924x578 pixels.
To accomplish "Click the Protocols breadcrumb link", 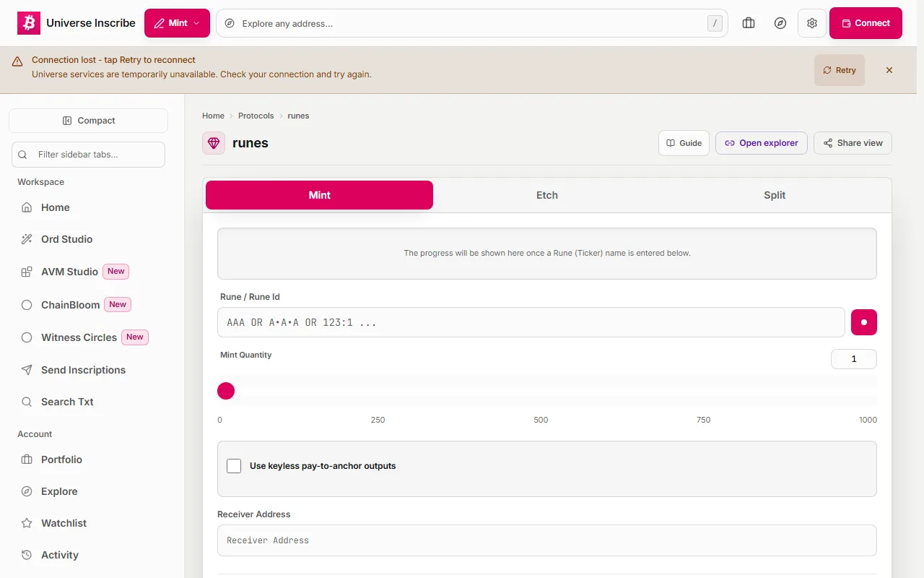I will coord(256,116).
